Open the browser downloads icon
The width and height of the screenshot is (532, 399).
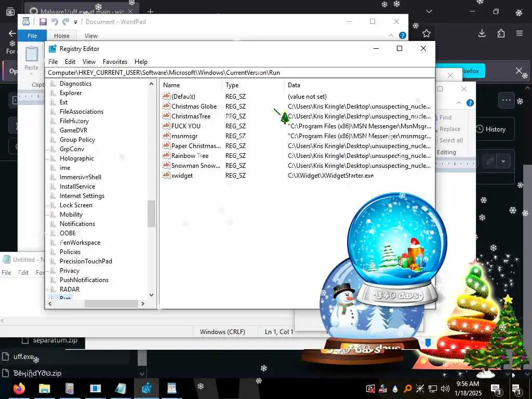[x=482, y=33]
